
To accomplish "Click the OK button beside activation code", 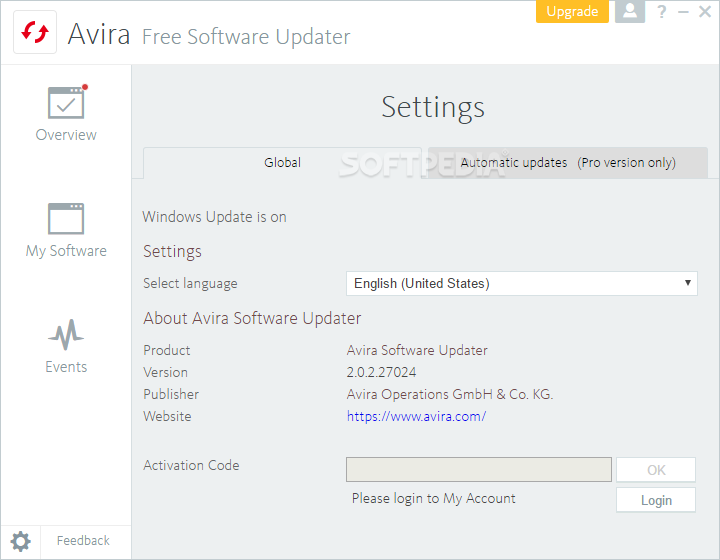I will coord(656,470).
